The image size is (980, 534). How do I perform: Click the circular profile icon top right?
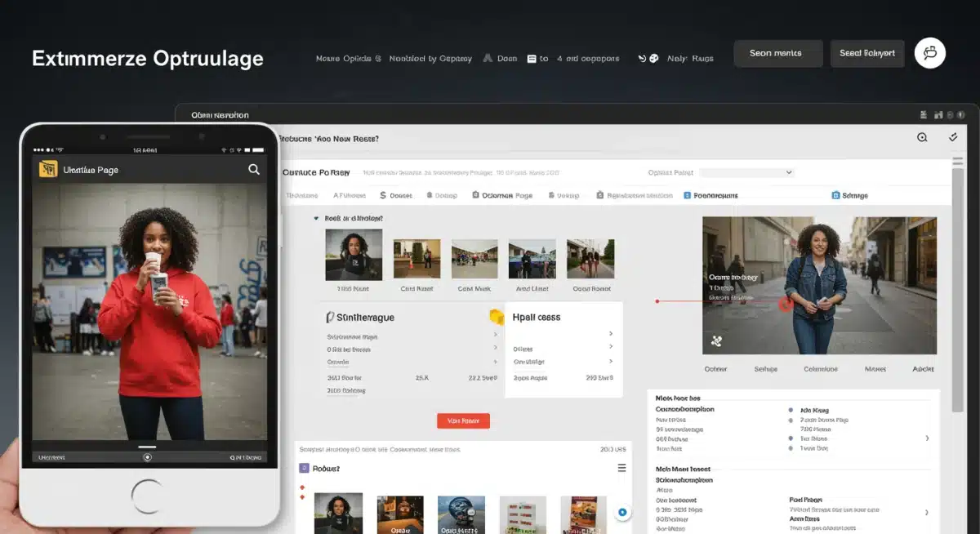930,52
